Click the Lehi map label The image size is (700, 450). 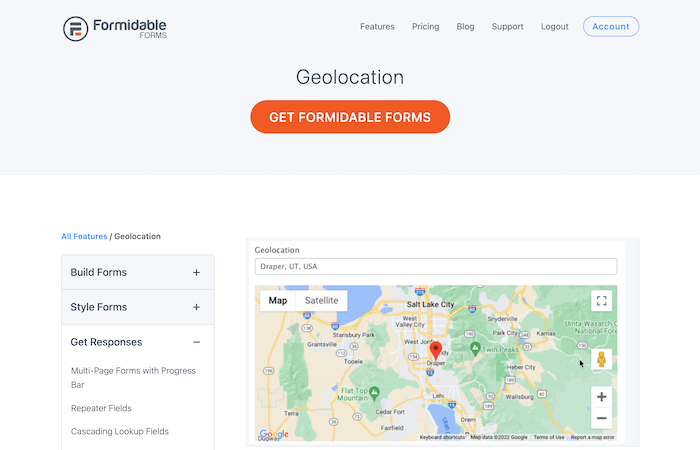coord(438,396)
